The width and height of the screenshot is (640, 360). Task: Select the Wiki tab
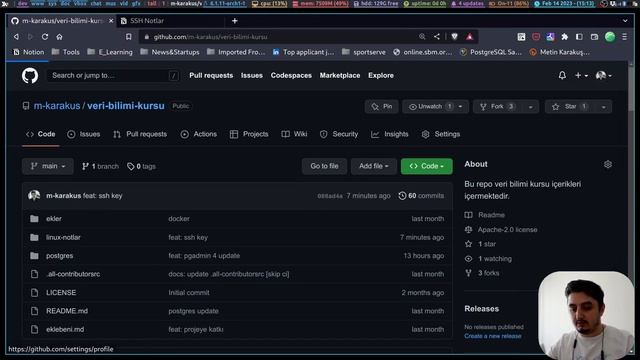(x=294, y=134)
